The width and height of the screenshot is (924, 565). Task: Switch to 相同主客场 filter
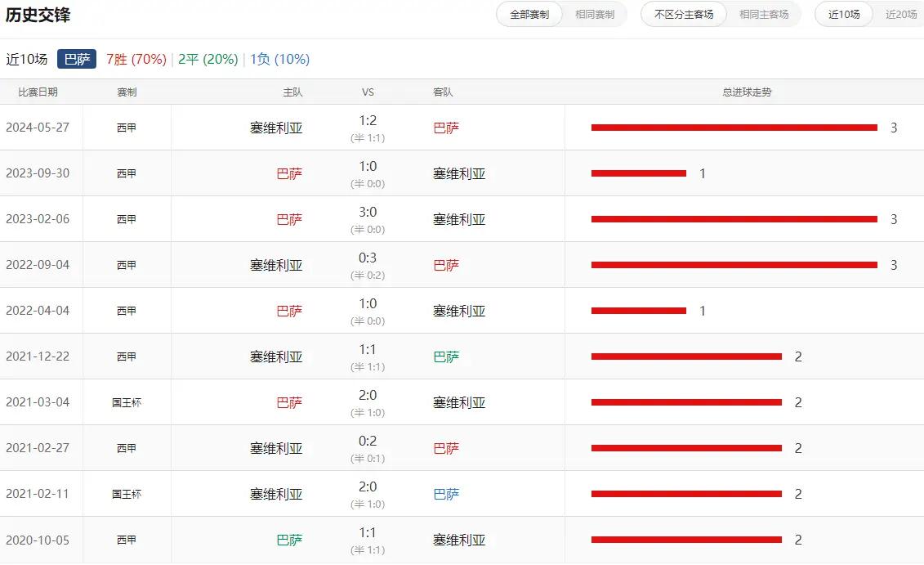coord(764,14)
